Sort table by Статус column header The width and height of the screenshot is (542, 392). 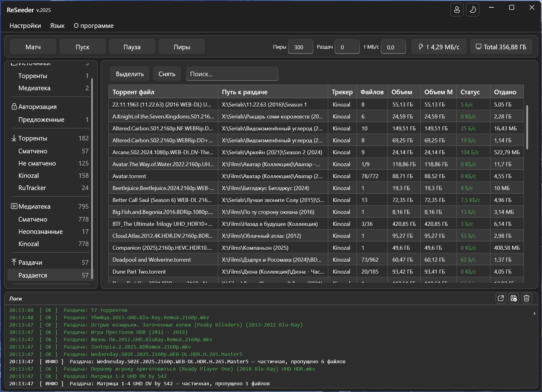point(470,92)
